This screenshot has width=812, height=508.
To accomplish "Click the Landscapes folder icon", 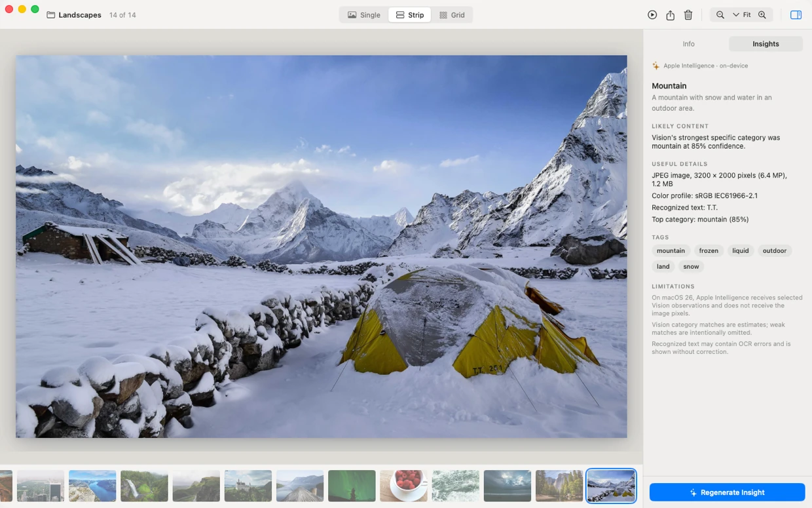I will coord(51,14).
